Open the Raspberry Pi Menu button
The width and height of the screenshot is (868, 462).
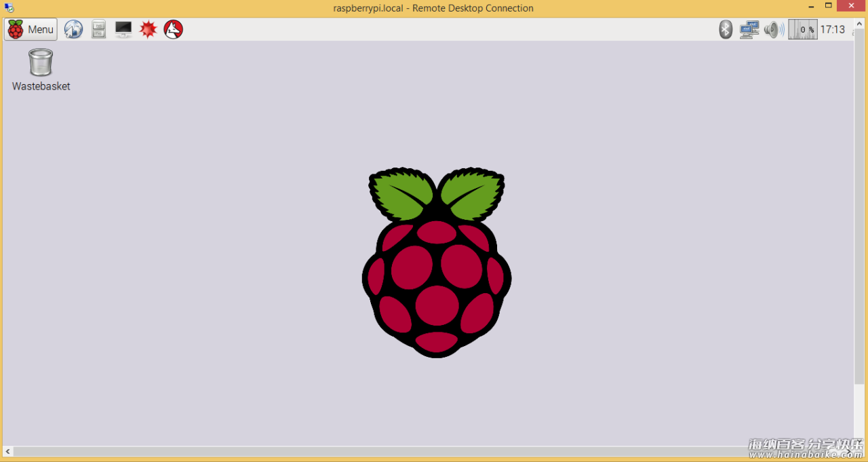tap(31, 29)
